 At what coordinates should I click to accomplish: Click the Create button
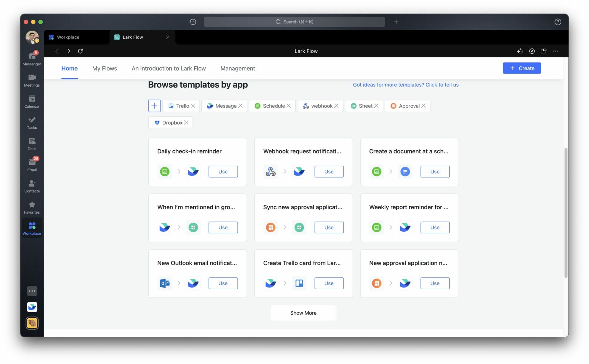pyautogui.click(x=522, y=68)
